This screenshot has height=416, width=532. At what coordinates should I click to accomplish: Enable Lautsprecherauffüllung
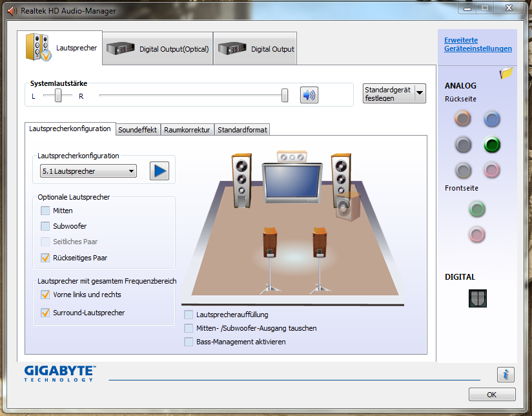(189, 315)
